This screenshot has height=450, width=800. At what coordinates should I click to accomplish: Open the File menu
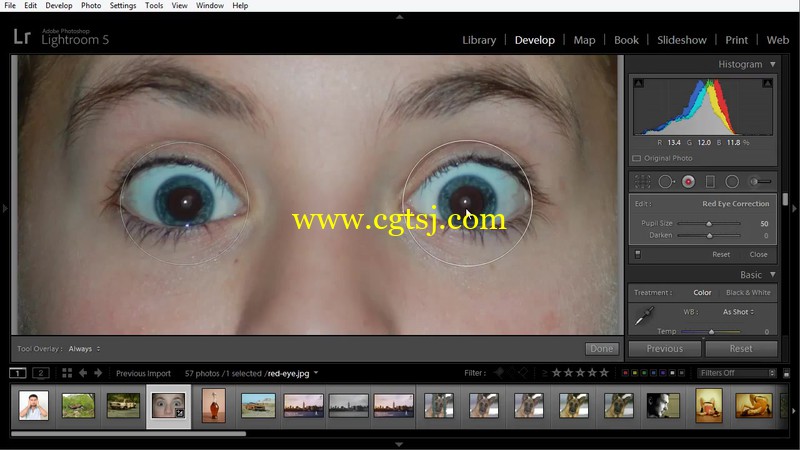(x=10, y=6)
